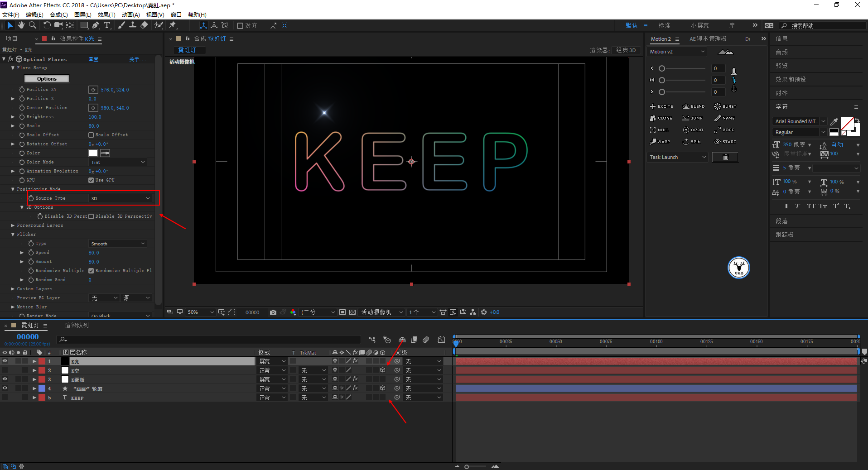Select the Zoom magnifier tool
This screenshot has height=470, width=868.
[x=33, y=25]
